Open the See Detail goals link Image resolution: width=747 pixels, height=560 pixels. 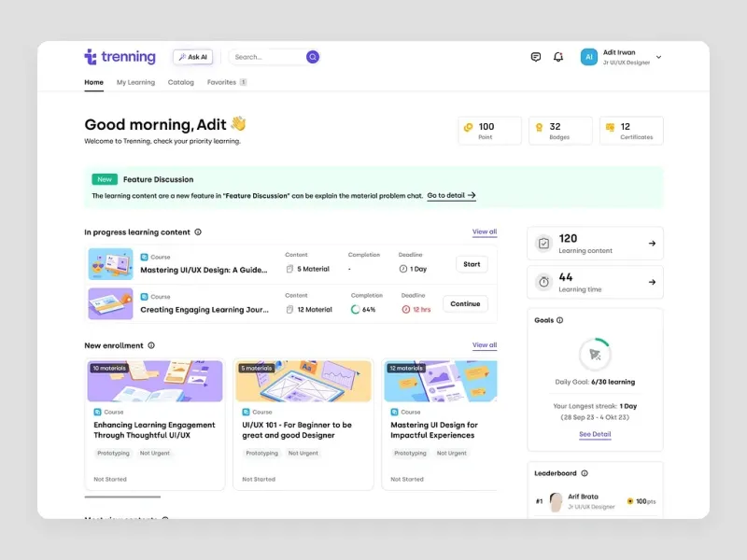point(595,434)
